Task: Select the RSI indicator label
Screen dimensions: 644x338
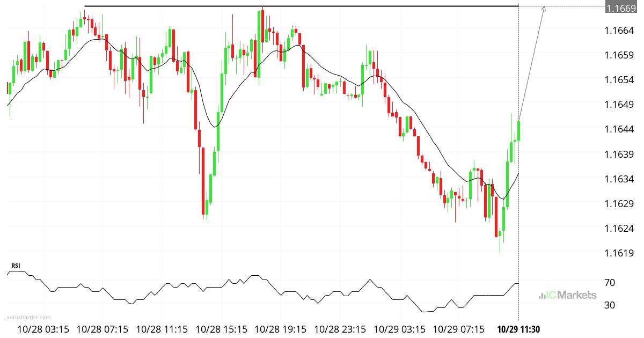Action: tap(16, 266)
